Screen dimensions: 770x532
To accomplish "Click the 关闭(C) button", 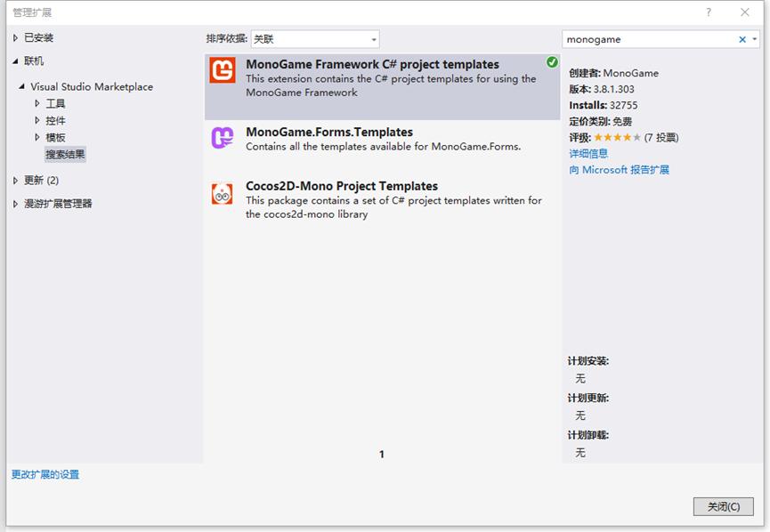I will pyautogui.click(x=724, y=506).
